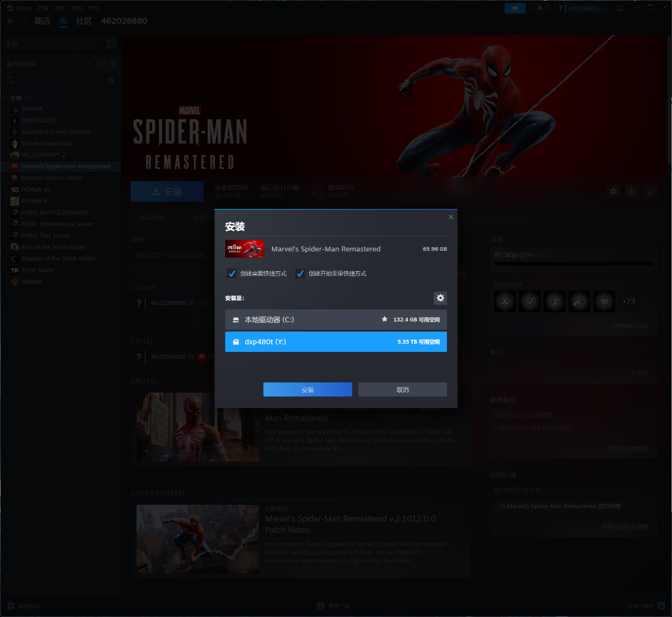Close the install dialog with the X
Screen dimensions: 672x617
451,217
